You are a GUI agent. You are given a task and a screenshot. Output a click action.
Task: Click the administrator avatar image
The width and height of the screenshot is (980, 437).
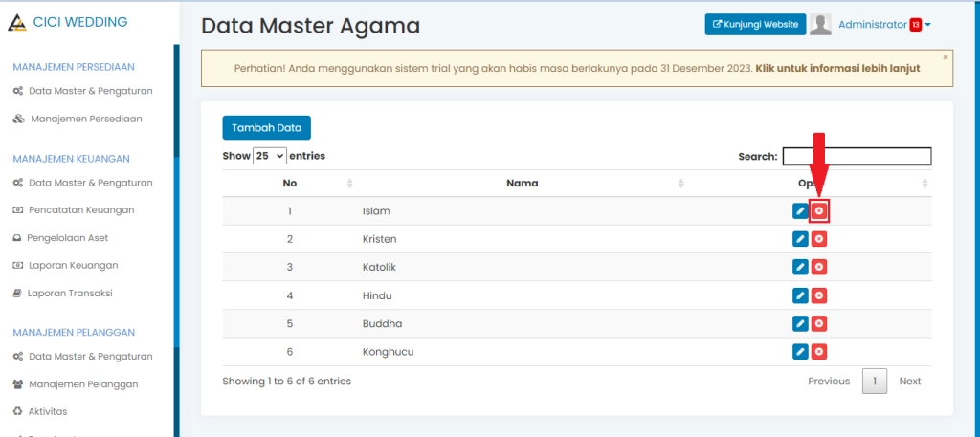[820, 25]
